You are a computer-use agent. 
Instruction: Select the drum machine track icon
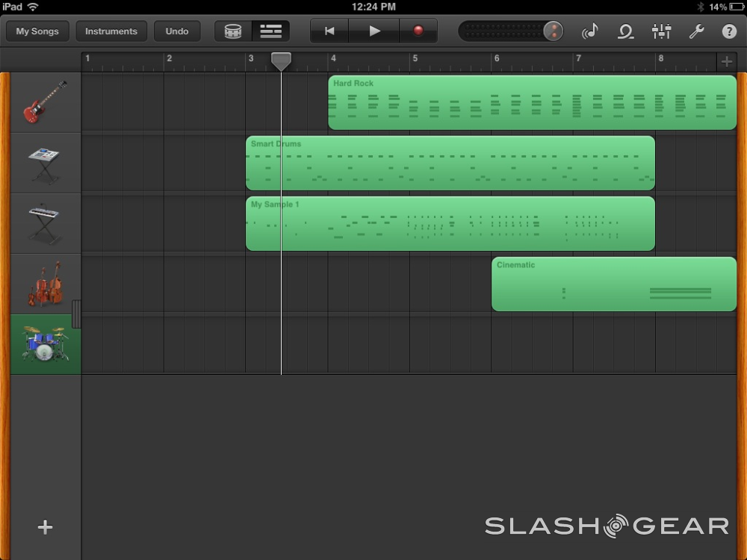click(x=45, y=164)
